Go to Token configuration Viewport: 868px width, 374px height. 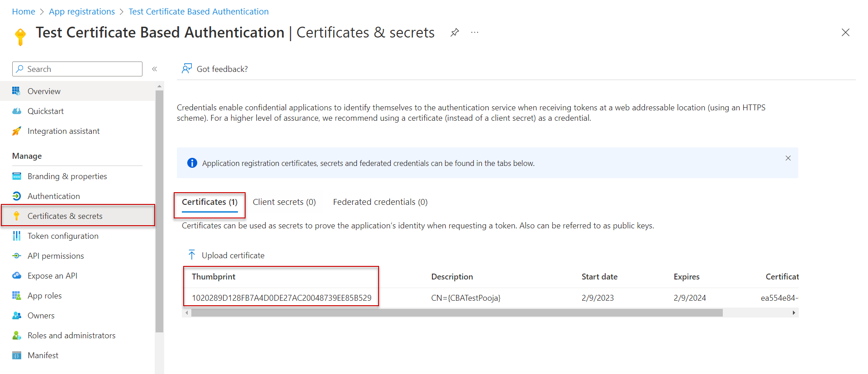click(63, 236)
